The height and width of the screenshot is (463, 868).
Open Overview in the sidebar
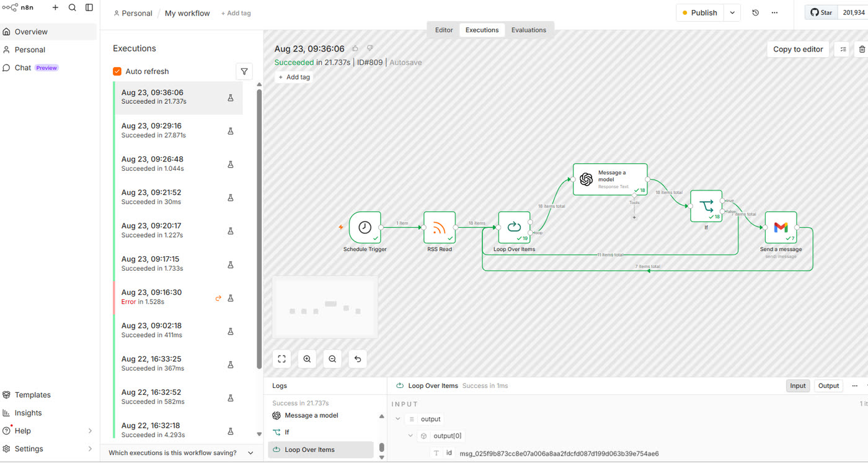pyautogui.click(x=48, y=32)
